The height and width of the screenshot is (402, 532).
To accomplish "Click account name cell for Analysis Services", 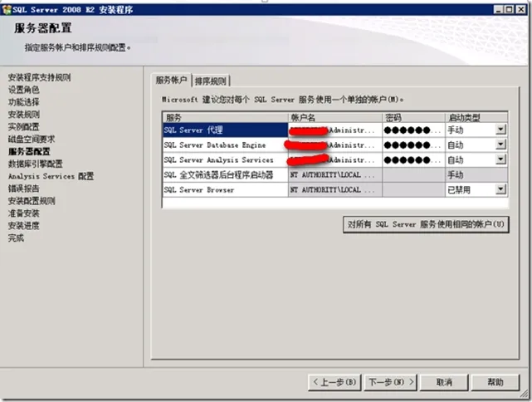I will click(x=335, y=160).
